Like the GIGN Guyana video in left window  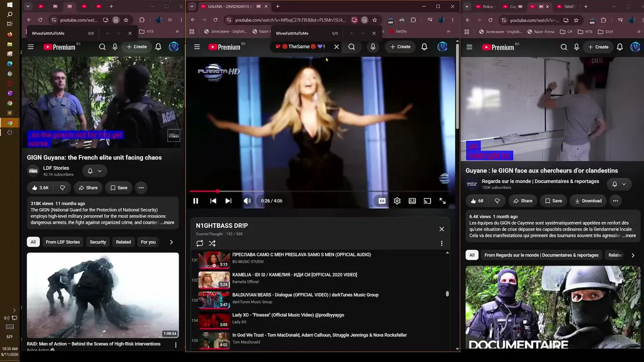click(x=40, y=188)
